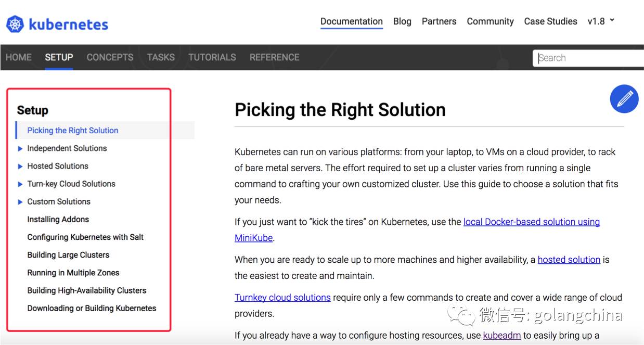
Task: Open the Blog link in header
Action: 402,21
